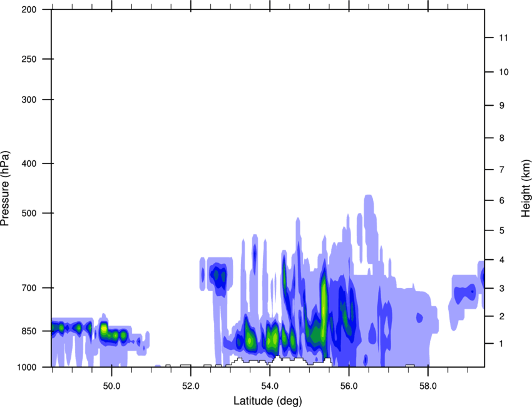The height and width of the screenshot is (407, 532).
Task: Select the 500 pressure tick label
Action: tap(29, 213)
